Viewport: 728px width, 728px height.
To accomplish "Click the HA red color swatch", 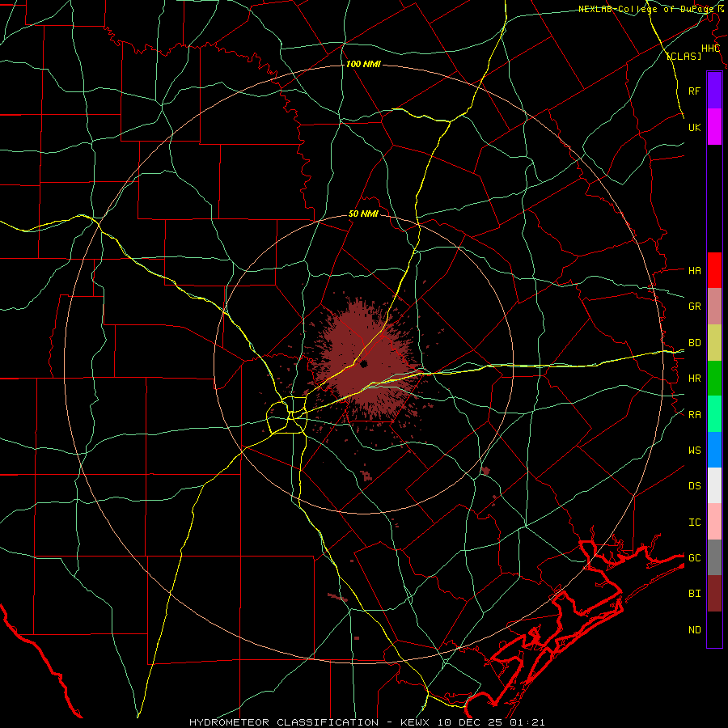I will 714,270.
